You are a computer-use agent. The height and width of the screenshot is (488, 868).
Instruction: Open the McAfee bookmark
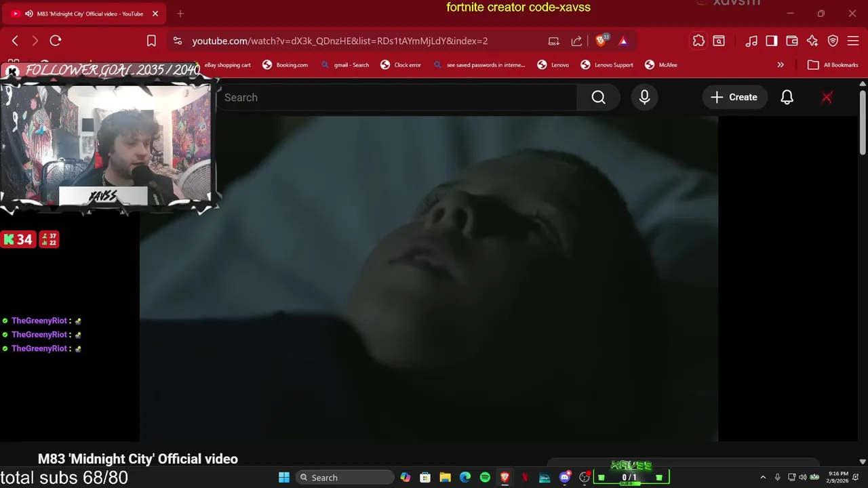(x=660, y=65)
